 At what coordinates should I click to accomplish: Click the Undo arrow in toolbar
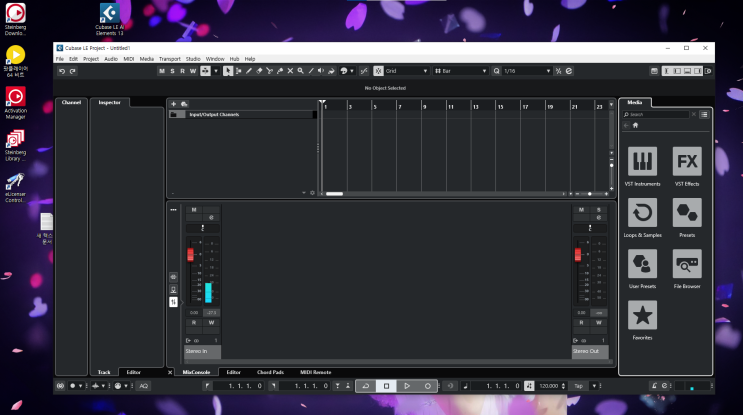62,71
